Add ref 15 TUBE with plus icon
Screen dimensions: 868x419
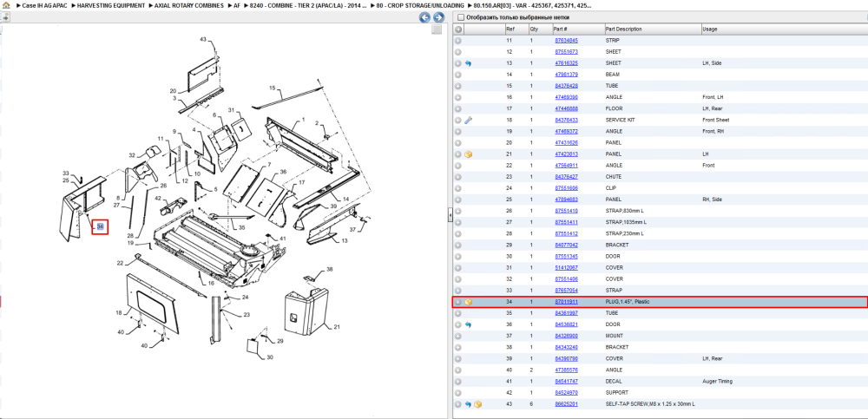(x=458, y=86)
